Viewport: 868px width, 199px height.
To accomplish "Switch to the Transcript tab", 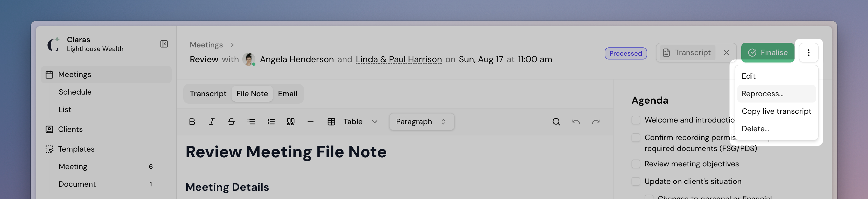I will (x=208, y=94).
